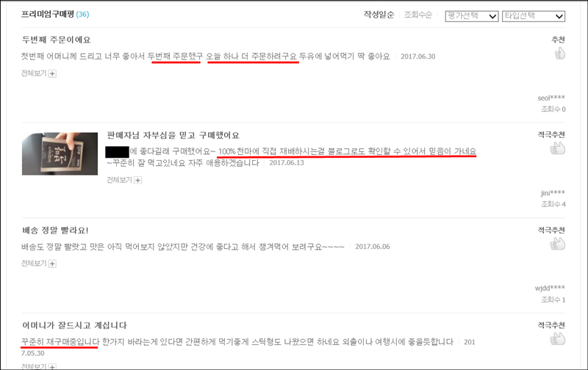Click thumbs-up icon on the 2017.05.30 review
The image size is (588, 370).
[558, 339]
